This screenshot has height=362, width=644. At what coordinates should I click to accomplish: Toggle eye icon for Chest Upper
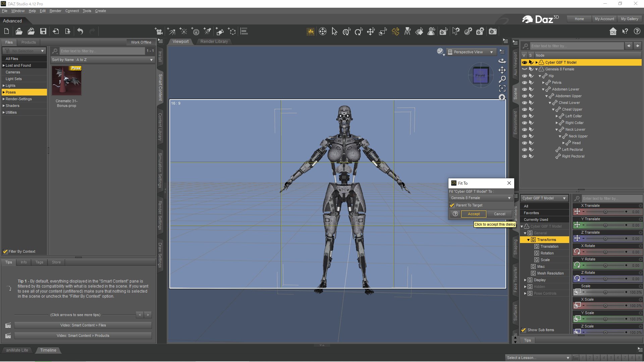(525, 109)
